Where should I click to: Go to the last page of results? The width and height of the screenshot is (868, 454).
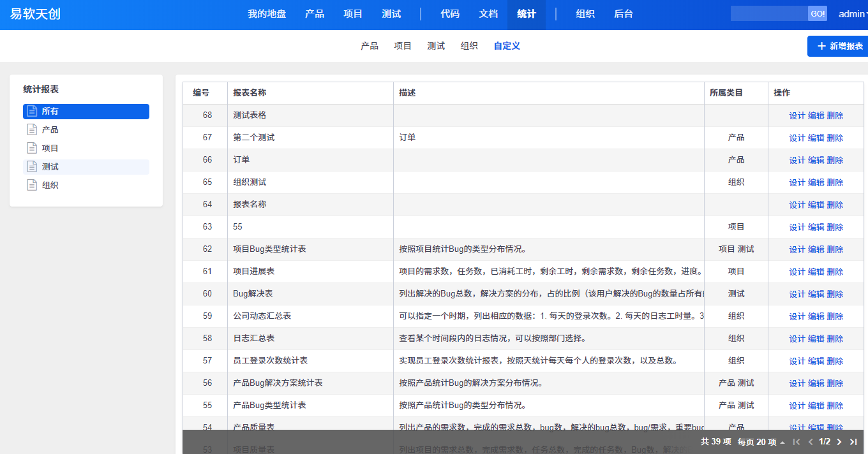click(853, 442)
